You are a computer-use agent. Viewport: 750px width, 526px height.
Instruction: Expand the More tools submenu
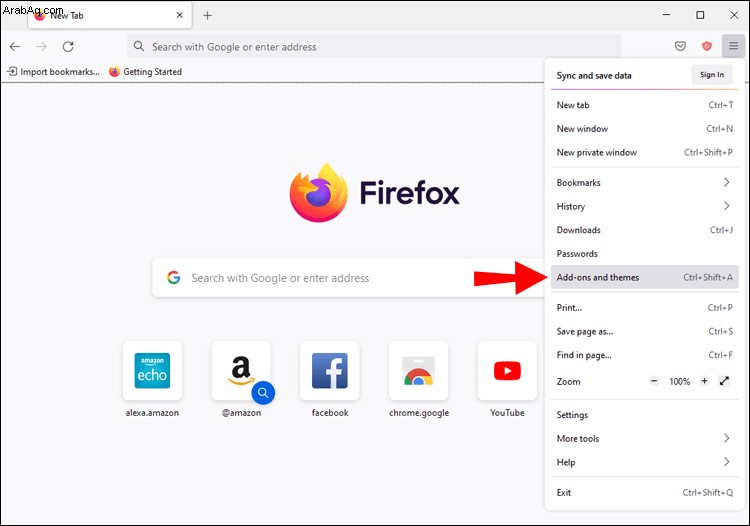click(645, 438)
